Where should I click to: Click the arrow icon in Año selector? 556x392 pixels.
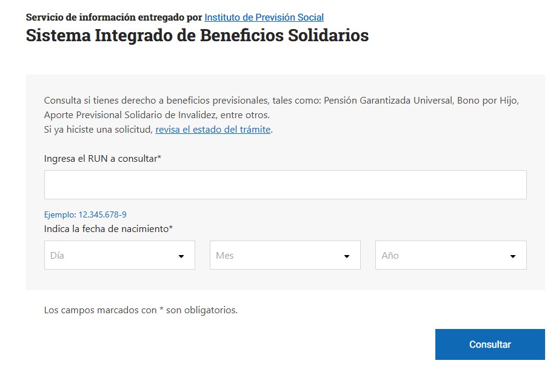(x=513, y=256)
